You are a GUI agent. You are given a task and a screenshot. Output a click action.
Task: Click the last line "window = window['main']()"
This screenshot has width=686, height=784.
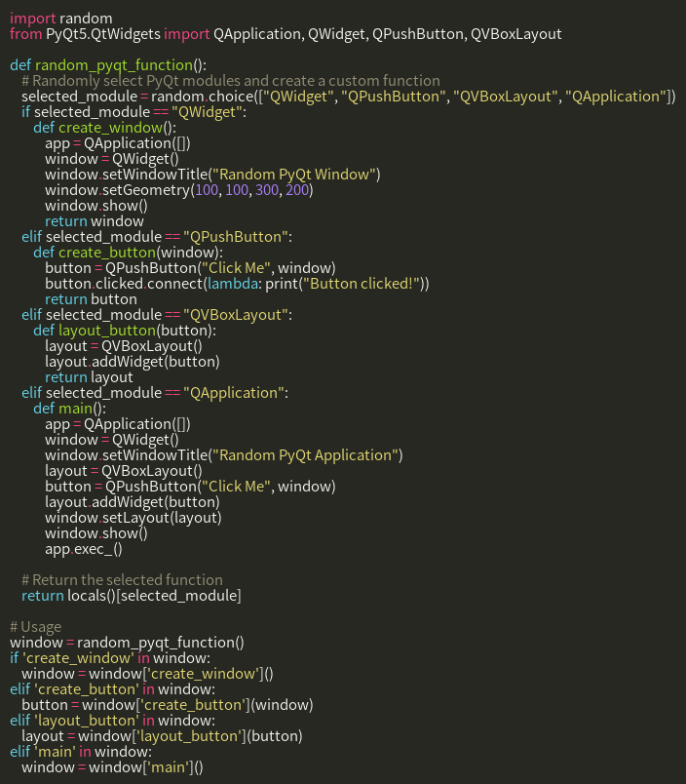tap(112, 767)
